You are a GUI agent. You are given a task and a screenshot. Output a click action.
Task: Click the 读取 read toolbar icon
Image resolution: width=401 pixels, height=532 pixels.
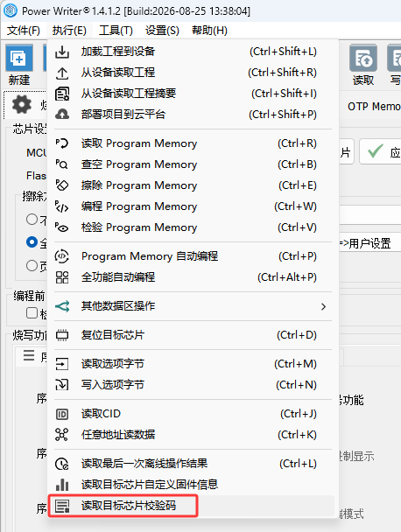click(x=363, y=58)
